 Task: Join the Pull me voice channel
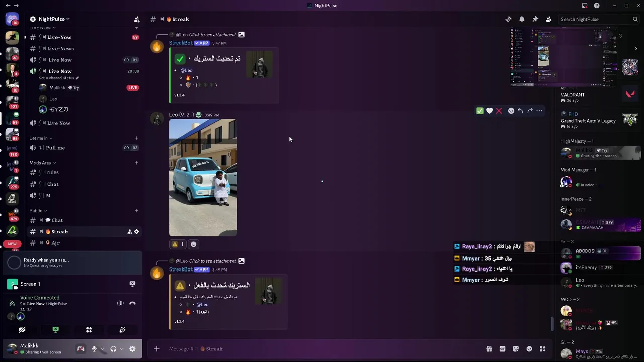coord(84,148)
